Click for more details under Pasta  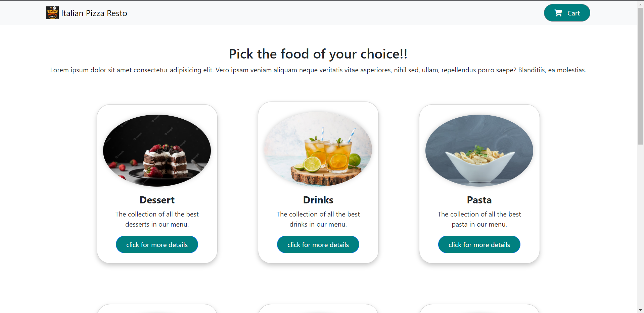[x=479, y=244]
